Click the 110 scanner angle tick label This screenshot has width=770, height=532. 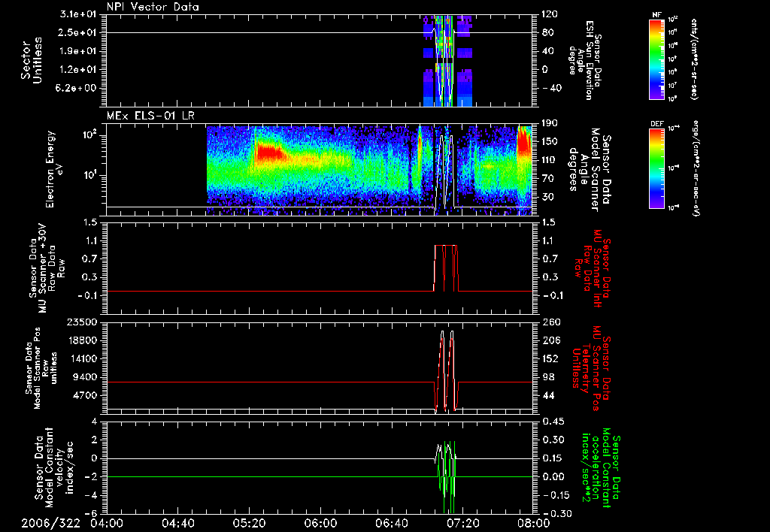coord(550,160)
